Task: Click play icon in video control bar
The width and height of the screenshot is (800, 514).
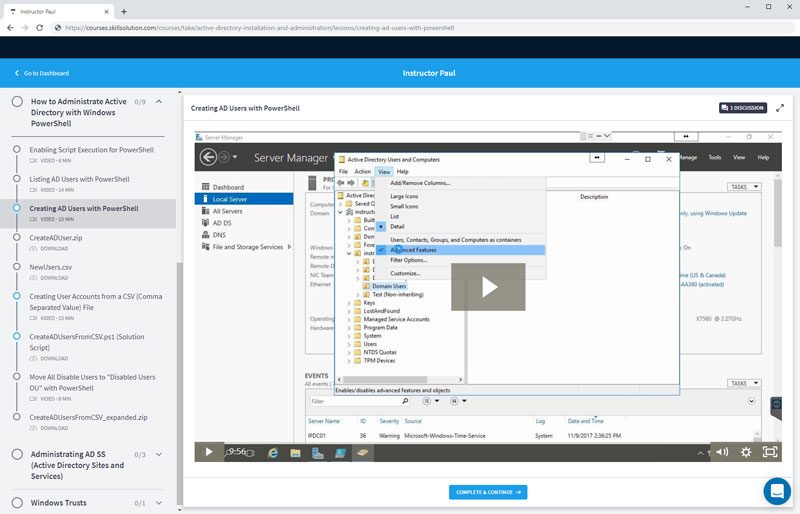Action: [x=209, y=452]
